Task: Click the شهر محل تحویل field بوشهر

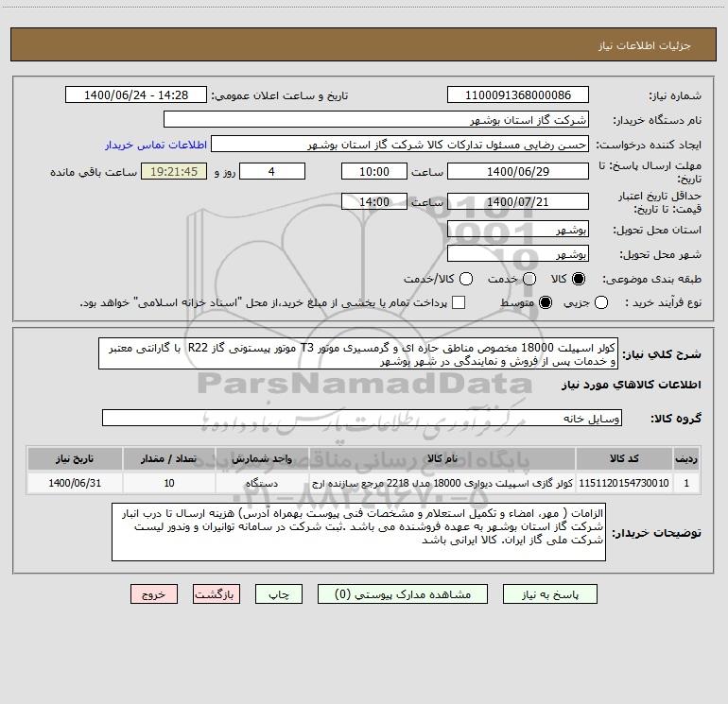Action: point(518,254)
